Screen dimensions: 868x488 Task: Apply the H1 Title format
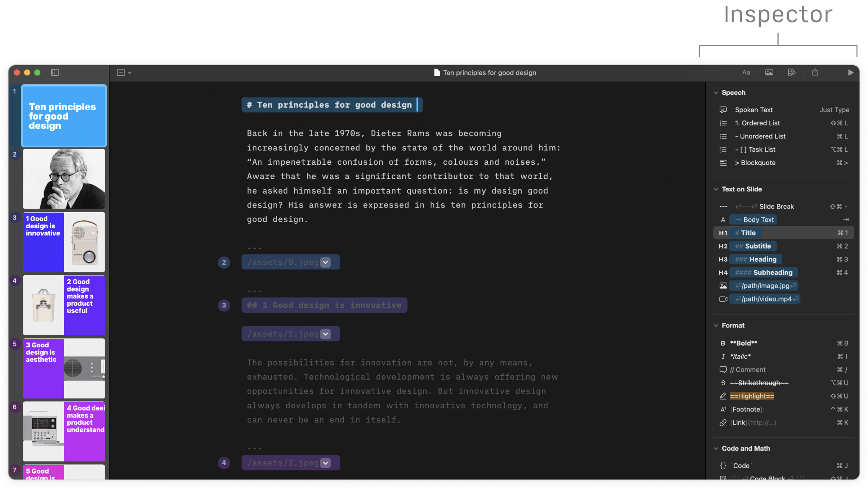point(746,233)
